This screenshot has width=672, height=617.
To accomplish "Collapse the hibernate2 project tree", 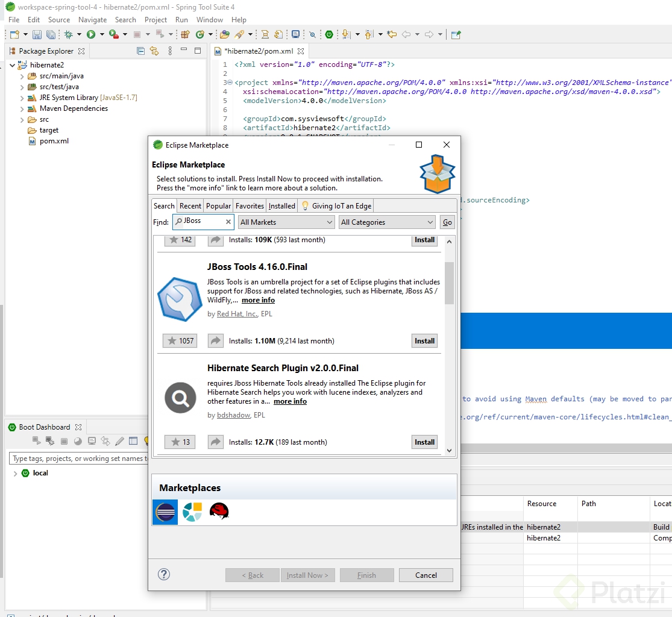I will tap(13, 65).
